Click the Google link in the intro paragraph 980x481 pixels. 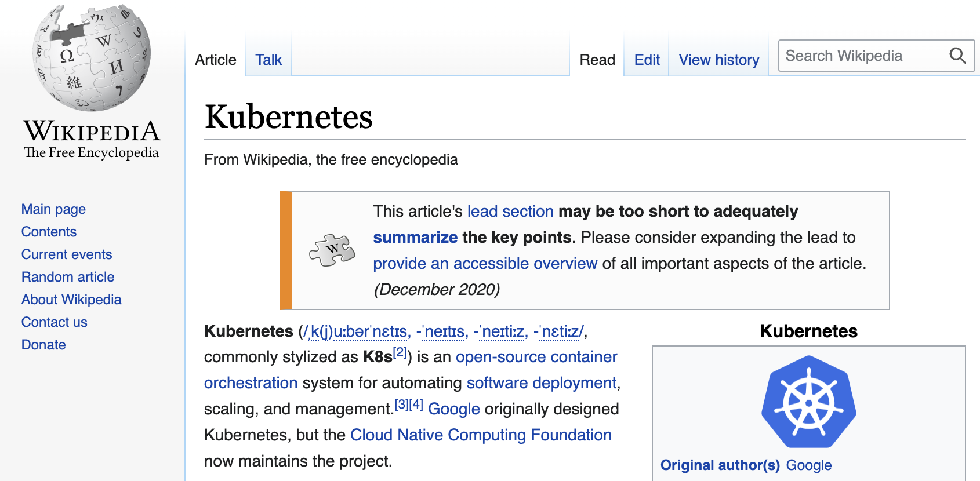(454, 409)
